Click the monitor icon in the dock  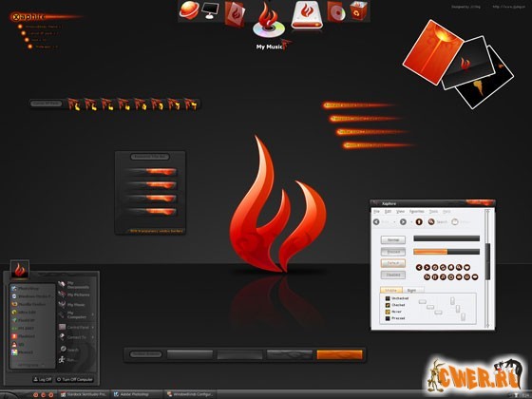point(210,10)
